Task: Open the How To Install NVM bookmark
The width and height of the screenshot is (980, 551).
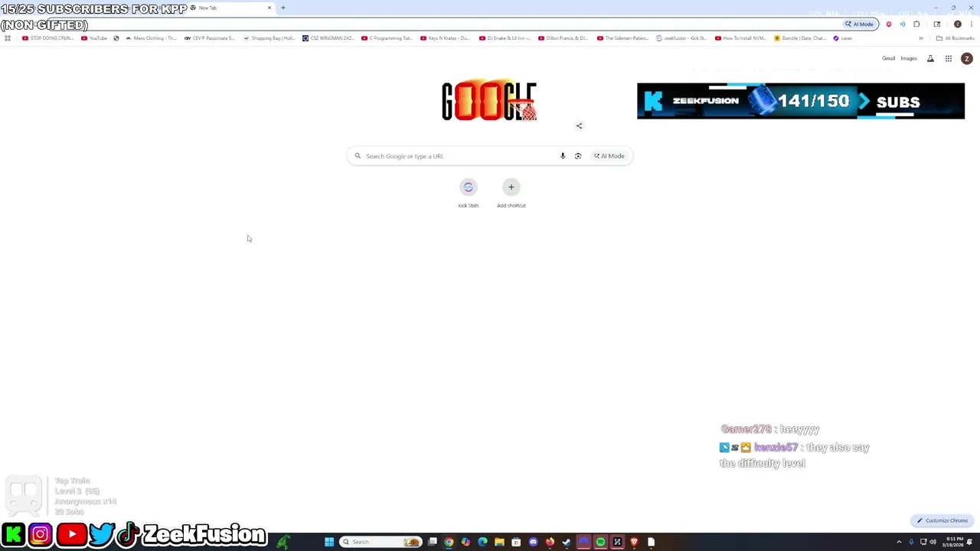Action: tap(740, 38)
